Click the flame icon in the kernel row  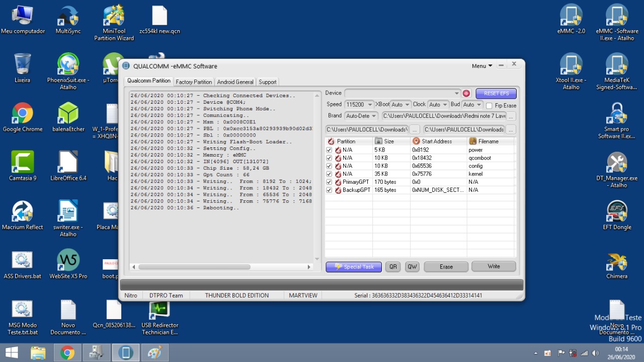(x=338, y=174)
